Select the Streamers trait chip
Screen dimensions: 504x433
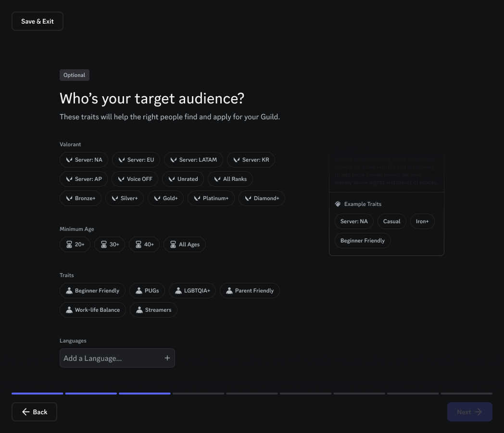point(153,310)
